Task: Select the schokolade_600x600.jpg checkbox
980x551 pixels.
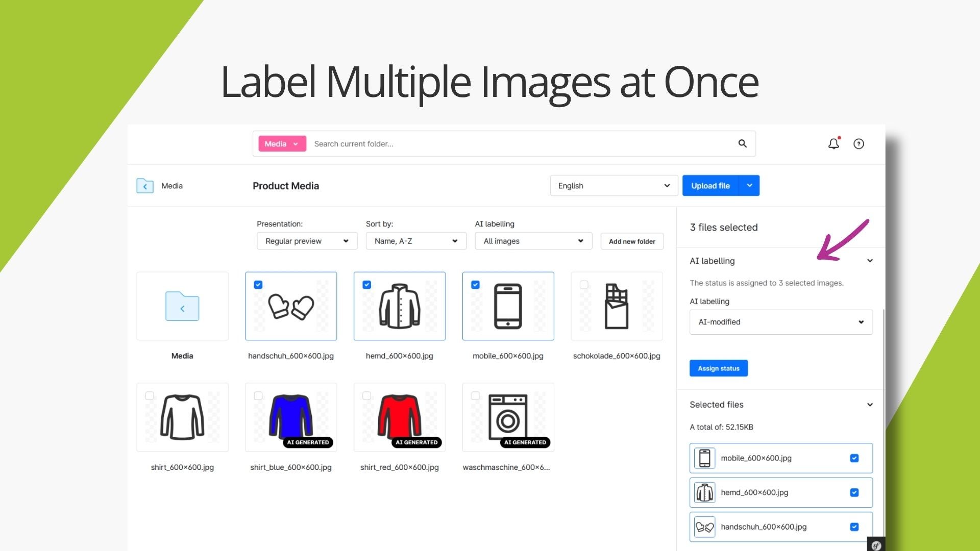Action: tap(584, 285)
